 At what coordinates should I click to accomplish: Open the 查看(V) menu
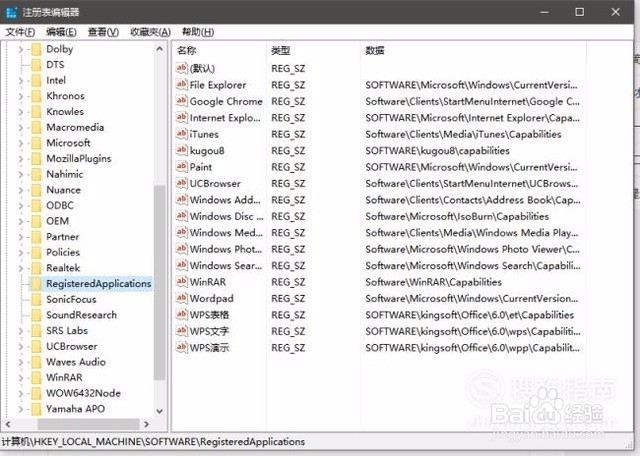(103, 32)
